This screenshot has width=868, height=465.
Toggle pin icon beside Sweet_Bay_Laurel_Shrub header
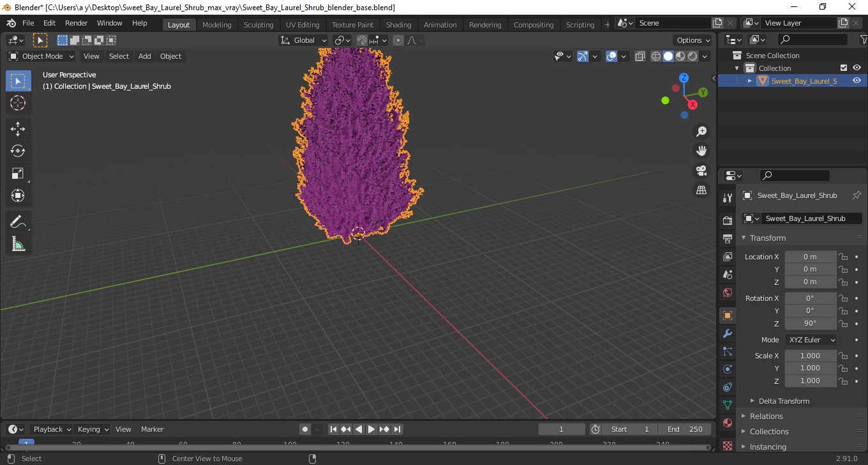pyautogui.click(x=857, y=195)
